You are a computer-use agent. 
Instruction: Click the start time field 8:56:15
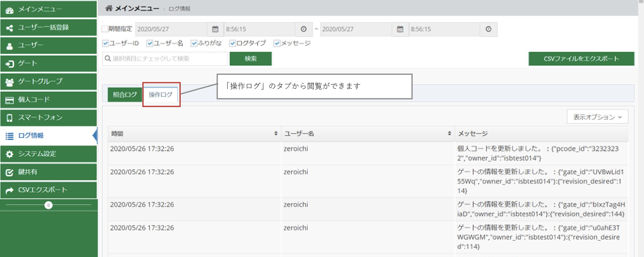[x=259, y=29]
